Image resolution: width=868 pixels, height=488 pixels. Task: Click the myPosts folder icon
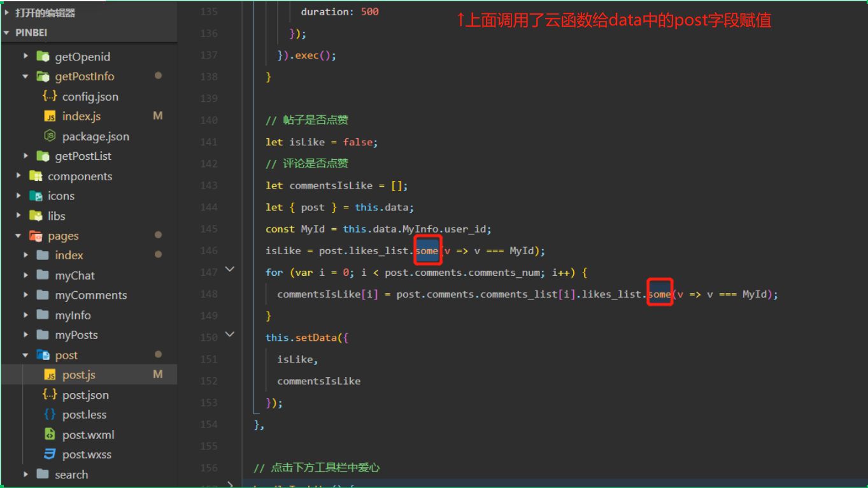click(x=43, y=335)
